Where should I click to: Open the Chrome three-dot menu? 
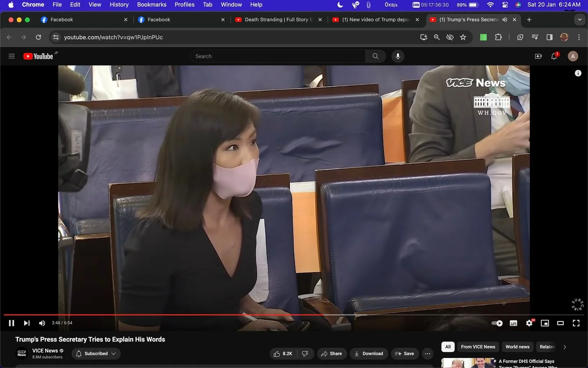[x=579, y=37]
